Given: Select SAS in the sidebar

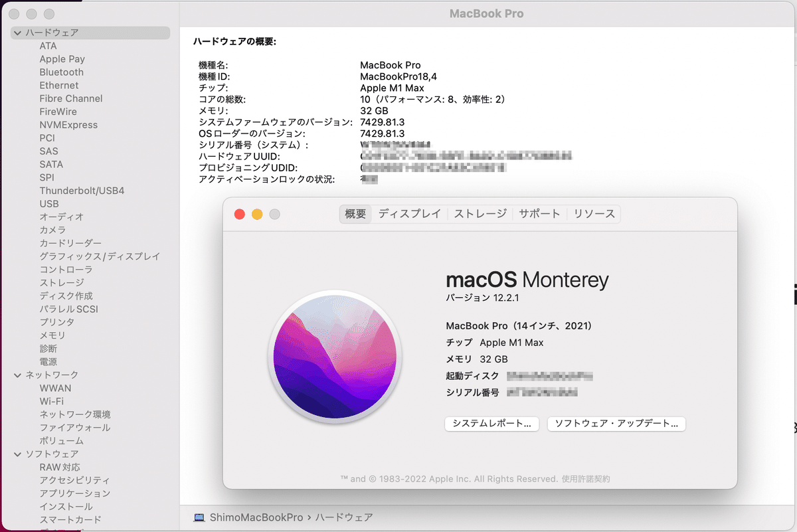Looking at the screenshot, I should (x=48, y=151).
